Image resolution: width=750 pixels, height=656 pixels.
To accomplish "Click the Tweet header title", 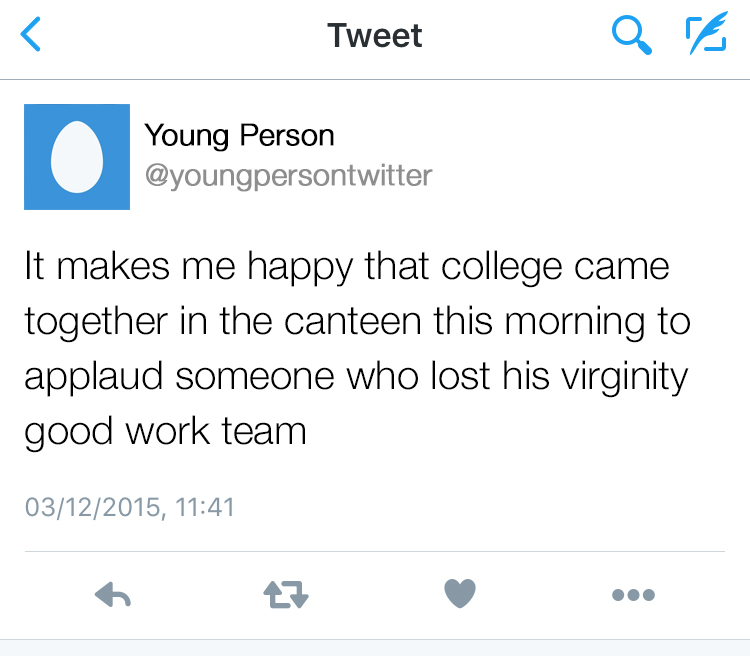I will [x=375, y=36].
